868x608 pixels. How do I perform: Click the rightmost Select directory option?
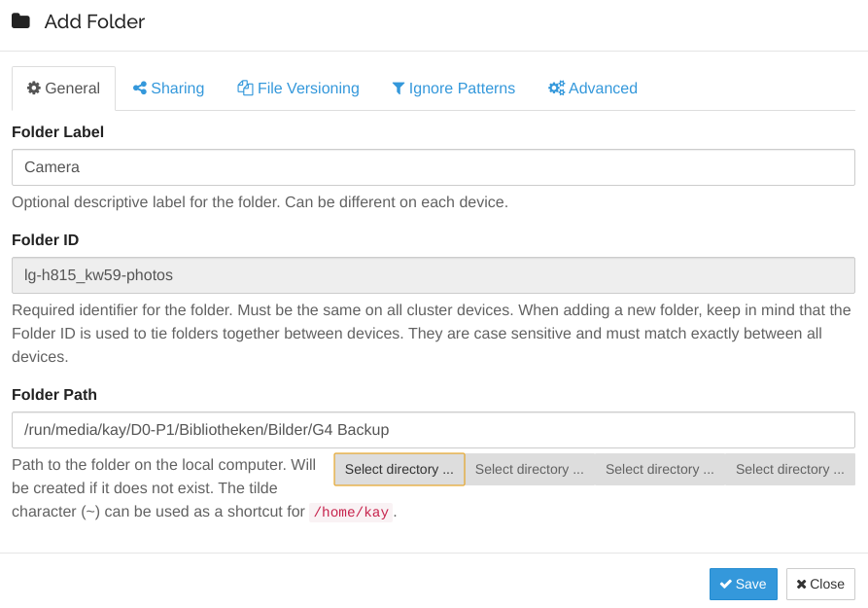click(x=789, y=469)
